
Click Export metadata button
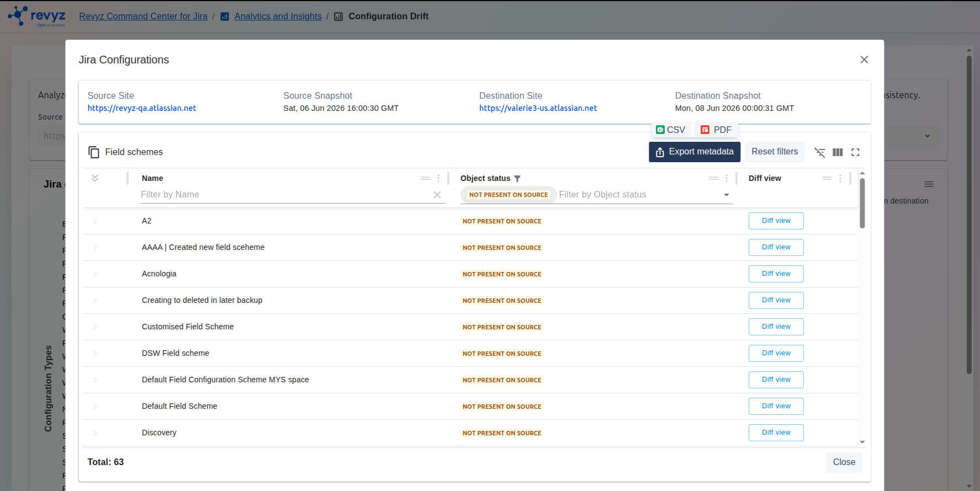695,152
